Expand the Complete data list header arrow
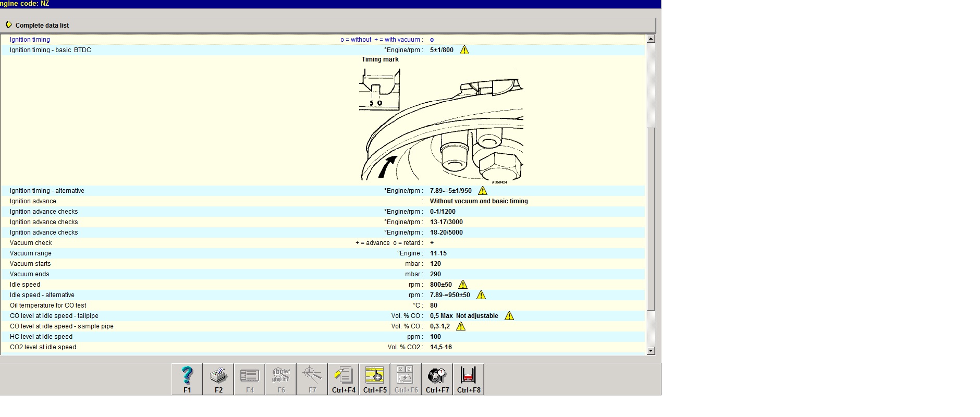Image resolution: width=980 pixels, height=417 pixels. pyautogui.click(x=9, y=25)
